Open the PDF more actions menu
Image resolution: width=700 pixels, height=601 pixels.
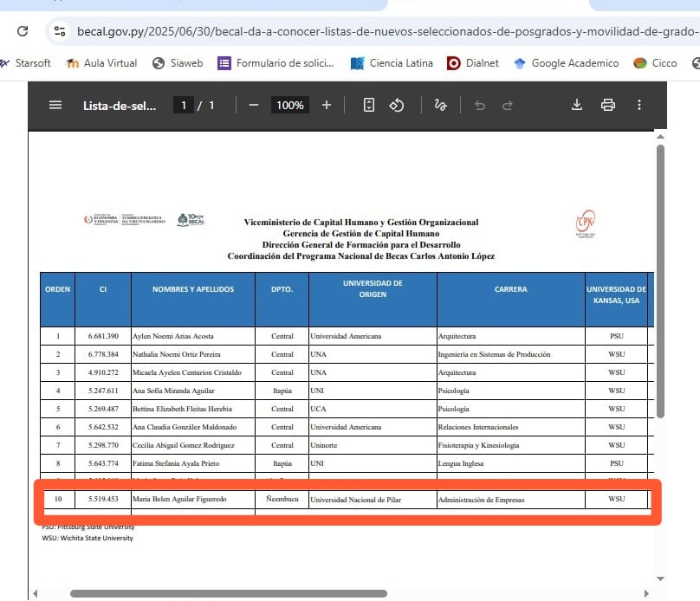click(x=639, y=105)
